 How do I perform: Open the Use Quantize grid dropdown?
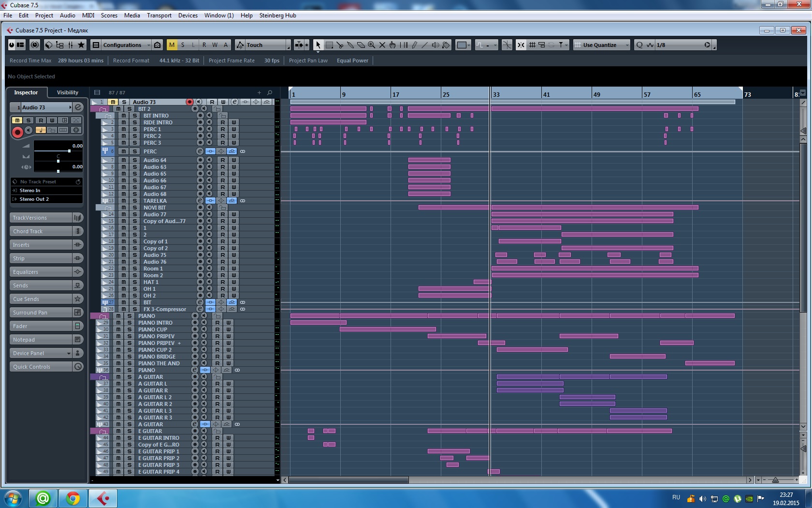[602, 45]
